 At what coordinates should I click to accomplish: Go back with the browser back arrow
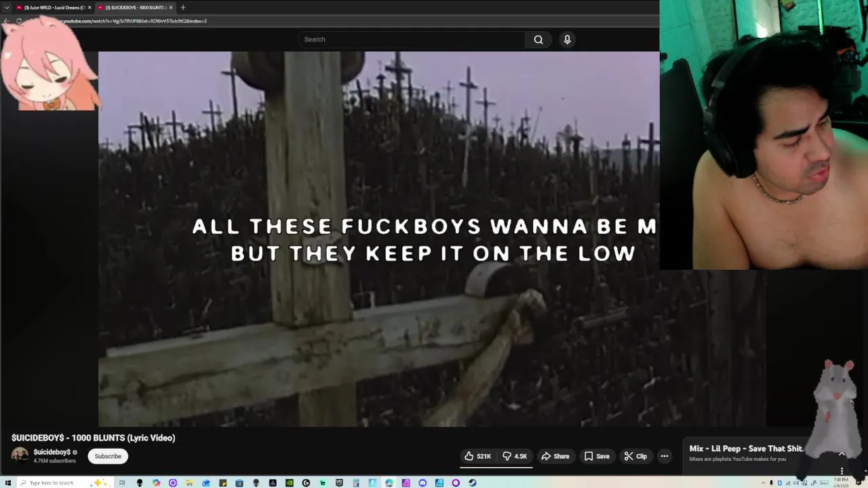point(6,21)
